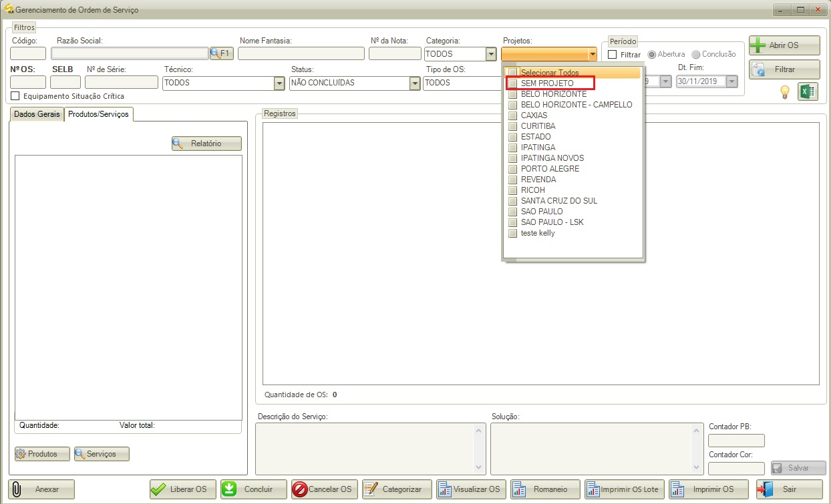Check SANTA CRUZ DO SUL project

pyautogui.click(x=512, y=201)
